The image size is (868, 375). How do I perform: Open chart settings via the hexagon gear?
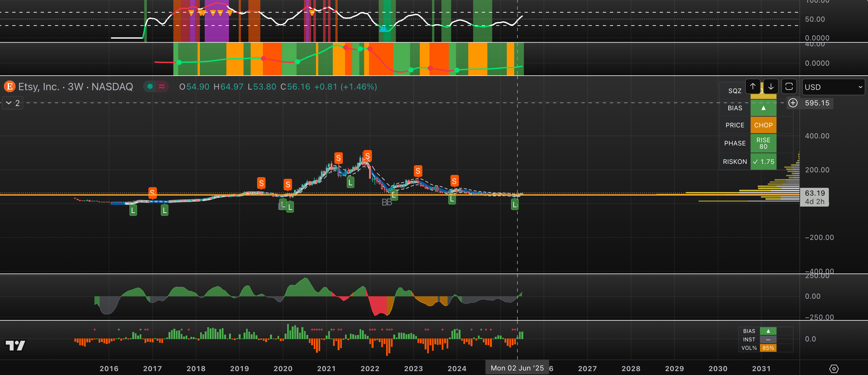(x=834, y=369)
